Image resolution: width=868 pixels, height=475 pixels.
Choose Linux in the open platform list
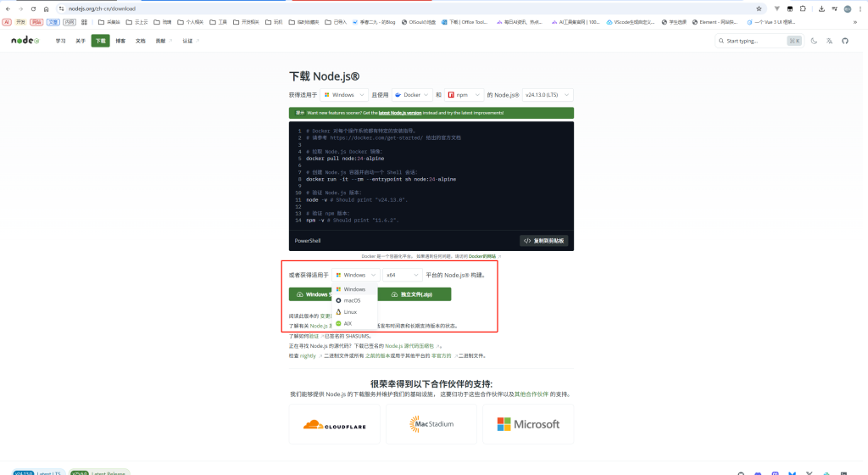(354, 312)
